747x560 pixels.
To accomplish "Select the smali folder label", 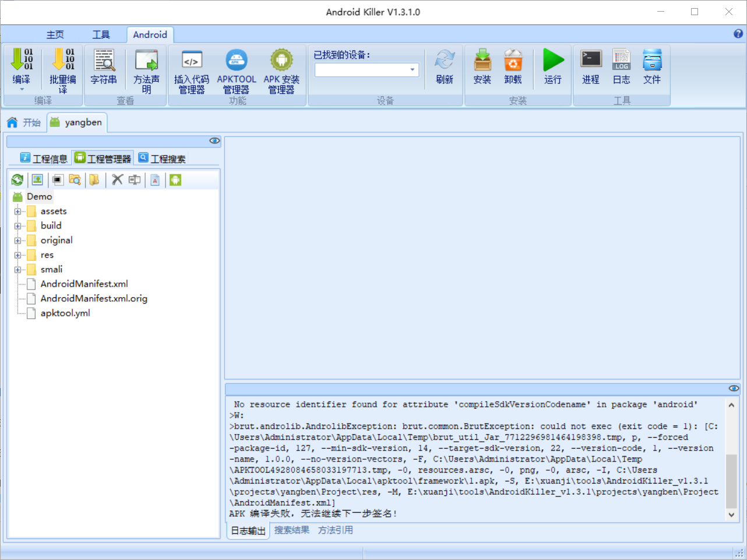I will click(x=51, y=269).
